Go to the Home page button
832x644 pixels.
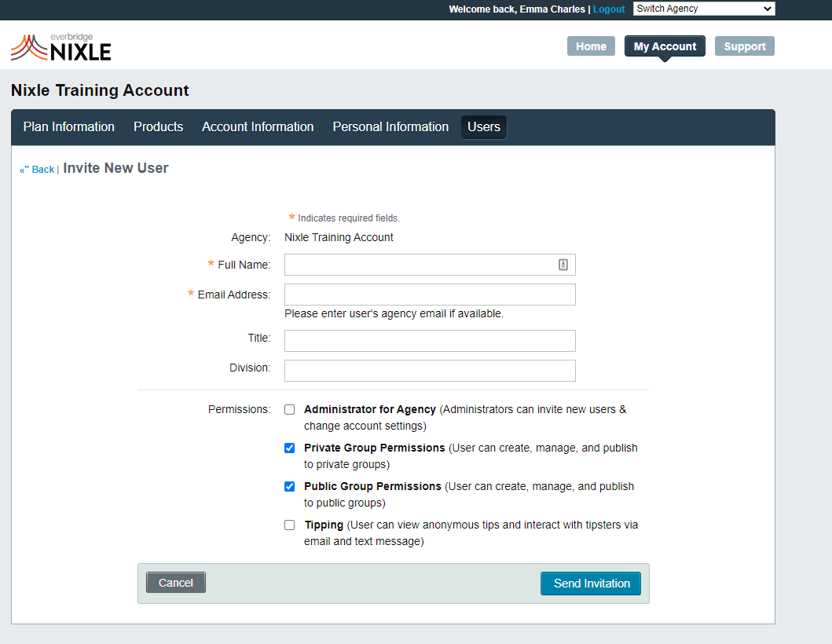pos(591,46)
